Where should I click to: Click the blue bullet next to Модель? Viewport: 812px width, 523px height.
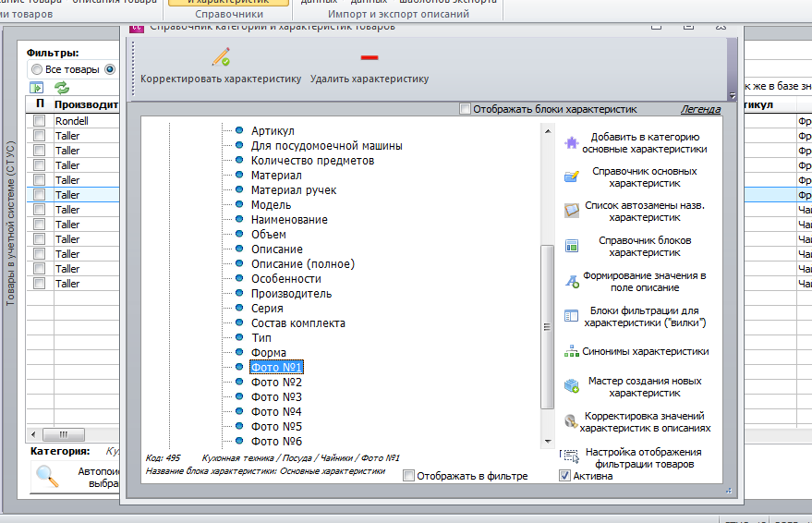tap(239, 204)
